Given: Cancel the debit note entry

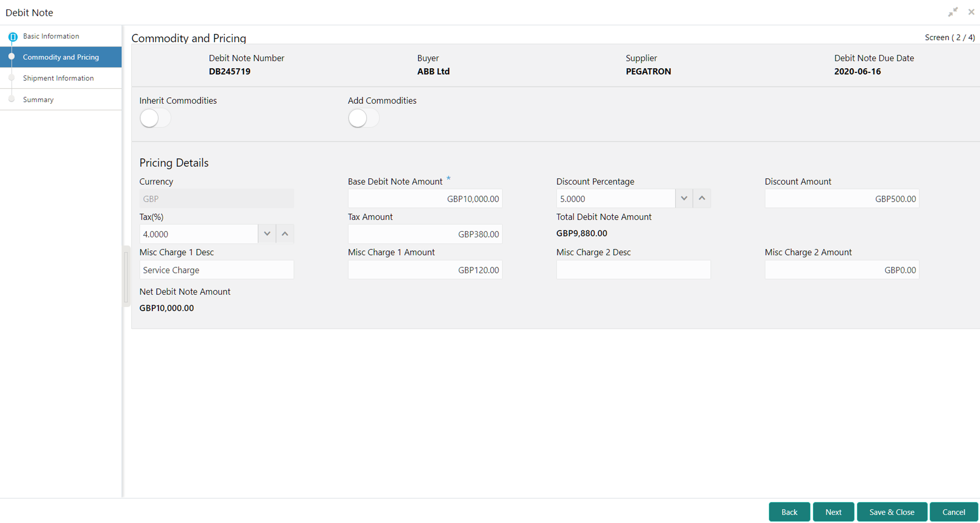Looking at the screenshot, I should click(x=953, y=512).
